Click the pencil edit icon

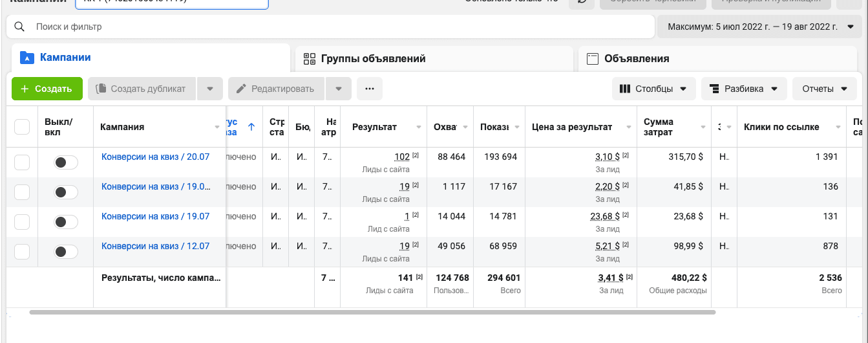click(242, 89)
